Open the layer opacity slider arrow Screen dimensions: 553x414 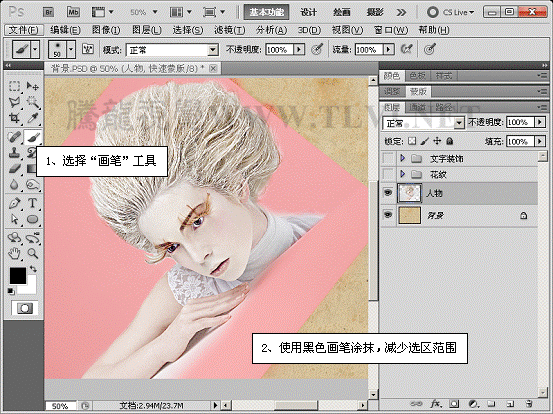pos(540,122)
